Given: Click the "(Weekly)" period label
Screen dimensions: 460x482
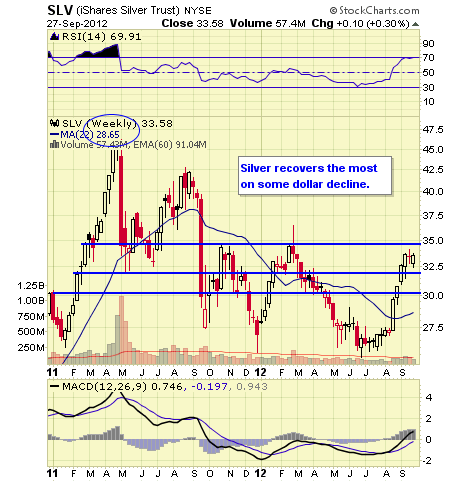Looking at the screenshot, I should 112,123.
